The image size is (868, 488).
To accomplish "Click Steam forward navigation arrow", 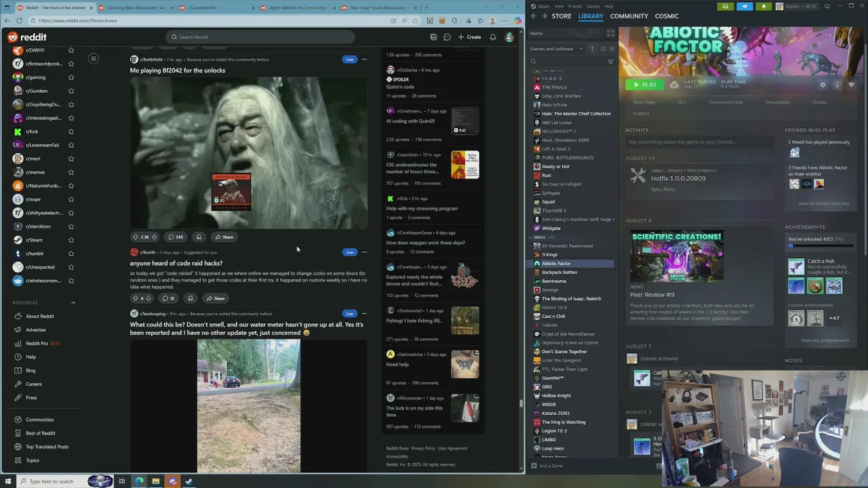I will [x=544, y=16].
